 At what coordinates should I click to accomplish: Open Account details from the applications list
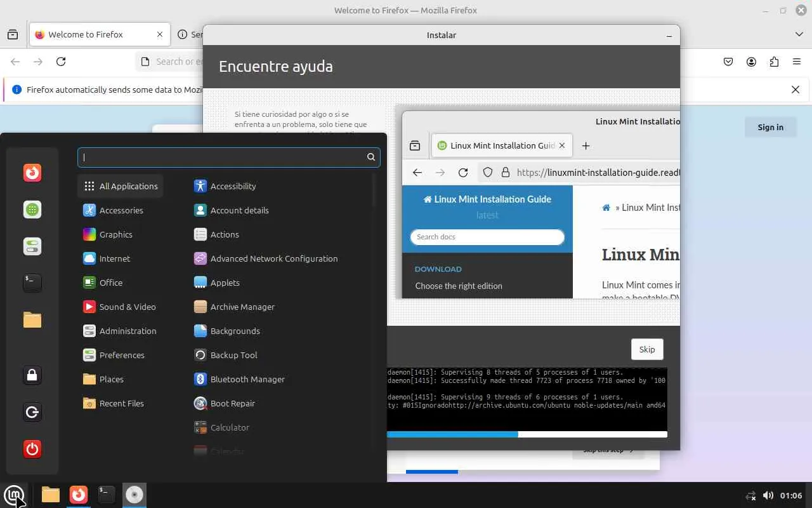[279, 210]
